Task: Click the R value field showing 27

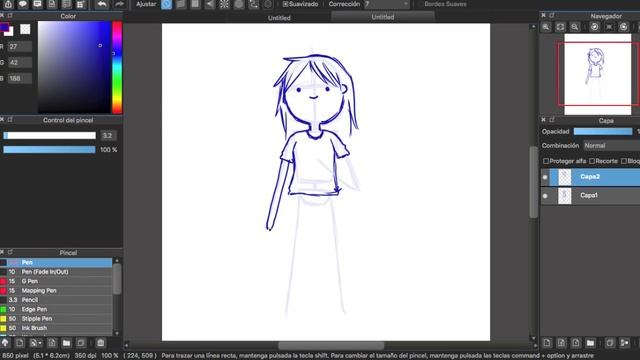Action: (20, 47)
